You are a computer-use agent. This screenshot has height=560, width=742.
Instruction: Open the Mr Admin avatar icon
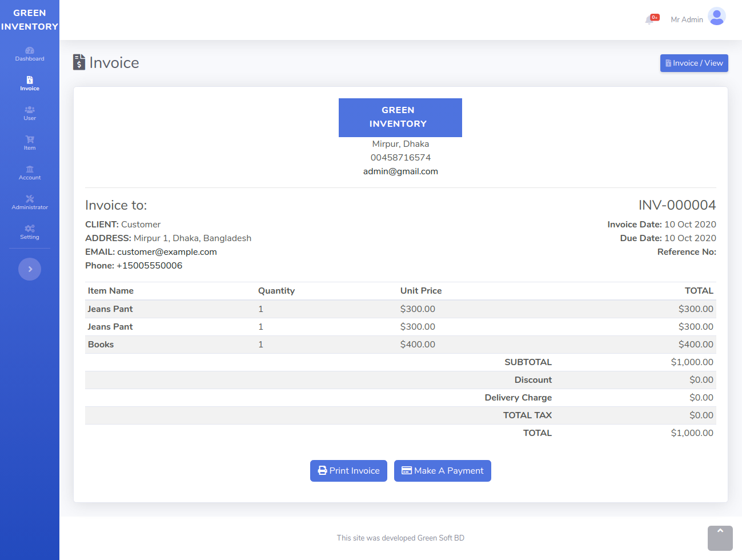click(x=717, y=17)
